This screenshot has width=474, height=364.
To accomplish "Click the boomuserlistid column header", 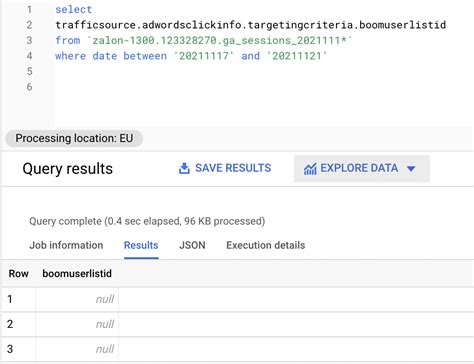I will [x=77, y=274].
